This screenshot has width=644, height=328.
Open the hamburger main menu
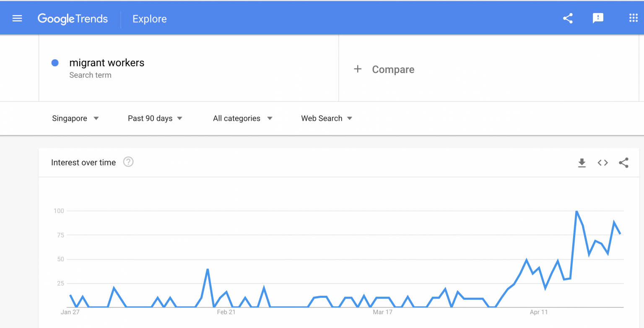(17, 18)
